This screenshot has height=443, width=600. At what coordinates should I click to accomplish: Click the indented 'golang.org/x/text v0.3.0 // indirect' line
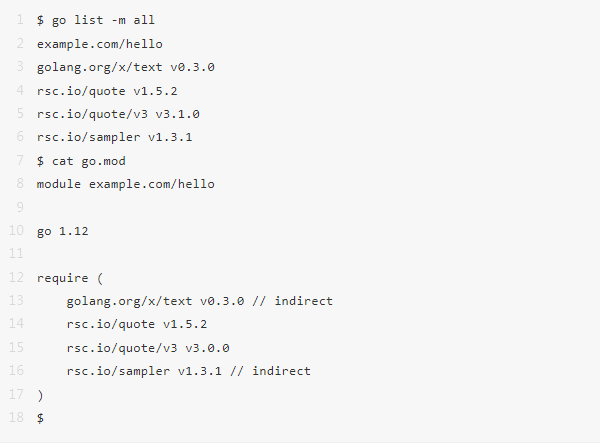200,301
